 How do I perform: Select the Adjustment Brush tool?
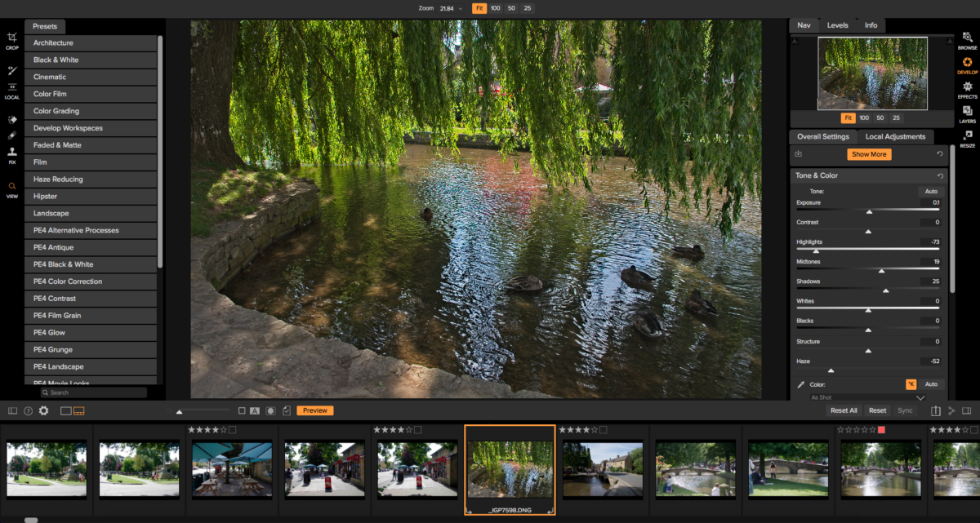click(11, 70)
